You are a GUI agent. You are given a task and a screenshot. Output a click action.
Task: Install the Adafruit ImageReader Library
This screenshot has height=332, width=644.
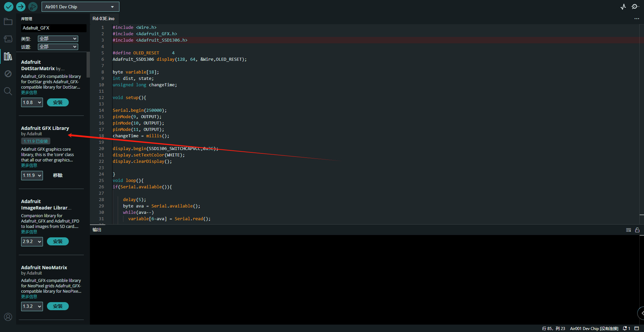pyautogui.click(x=58, y=241)
